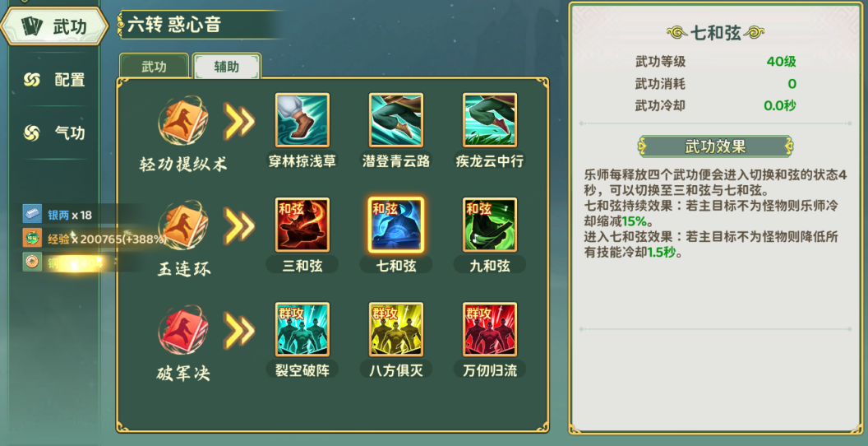Switch to the 武功 tab
The image size is (868, 446).
click(x=154, y=67)
